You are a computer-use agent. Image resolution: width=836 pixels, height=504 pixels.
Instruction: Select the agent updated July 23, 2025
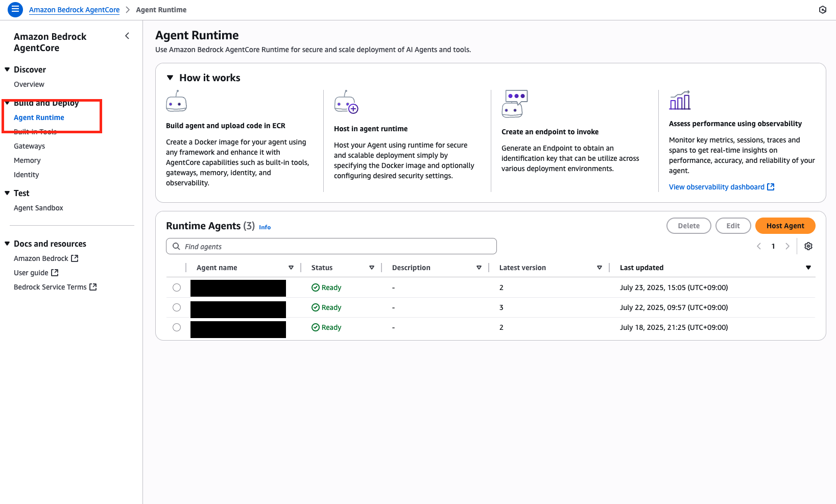[x=177, y=287]
